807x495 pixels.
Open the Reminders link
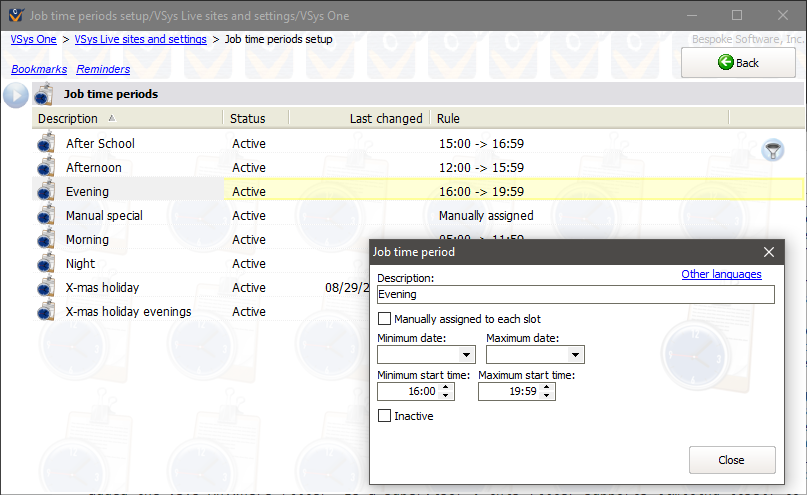click(103, 70)
